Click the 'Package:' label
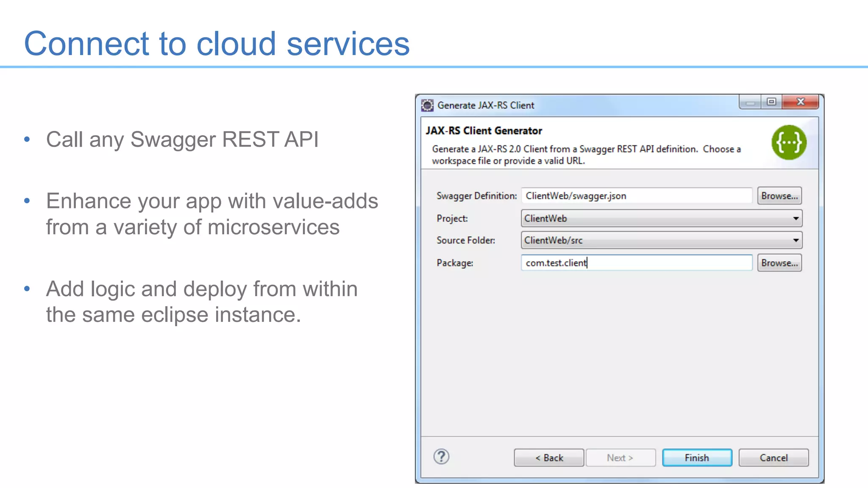 click(x=455, y=263)
